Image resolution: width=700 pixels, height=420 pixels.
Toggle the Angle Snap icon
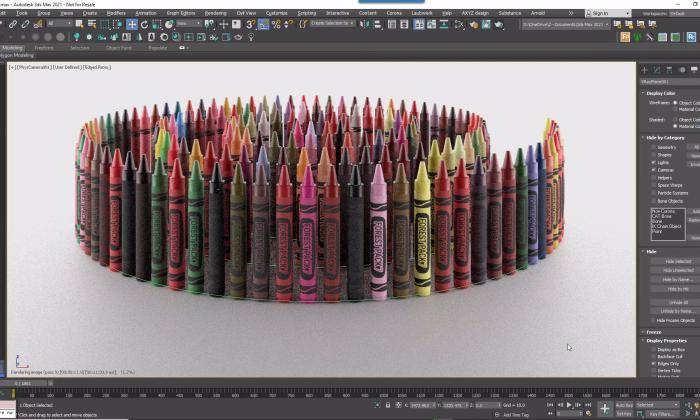(x=263, y=24)
